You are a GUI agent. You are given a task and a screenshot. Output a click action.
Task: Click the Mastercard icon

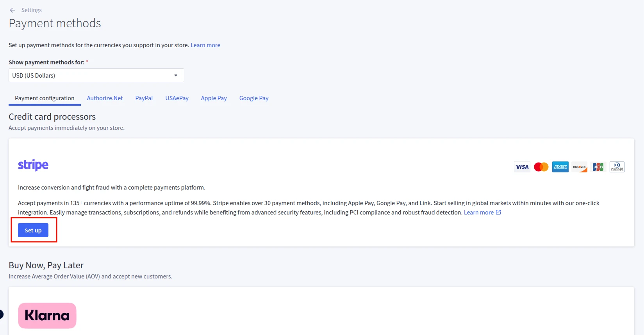click(541, 167)
